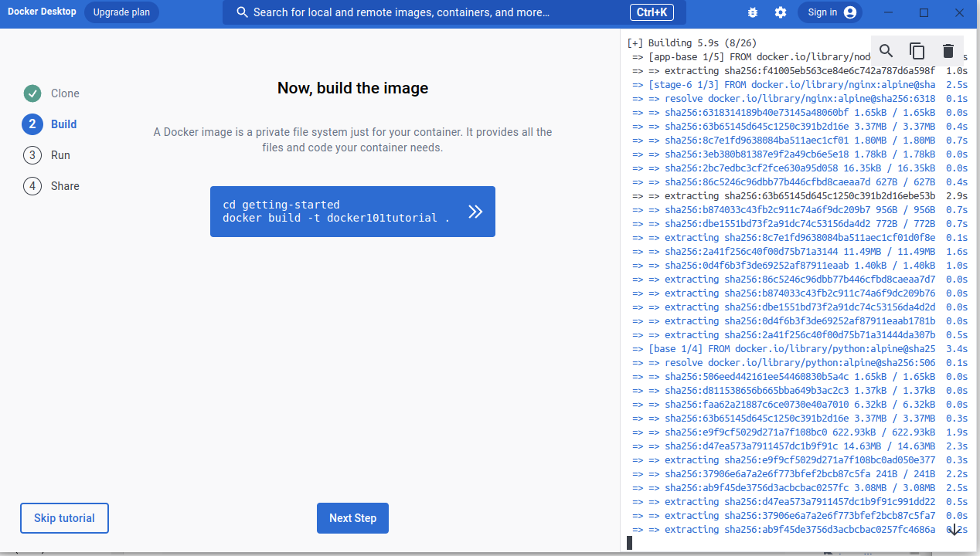Select the Run step

(47, 155)
